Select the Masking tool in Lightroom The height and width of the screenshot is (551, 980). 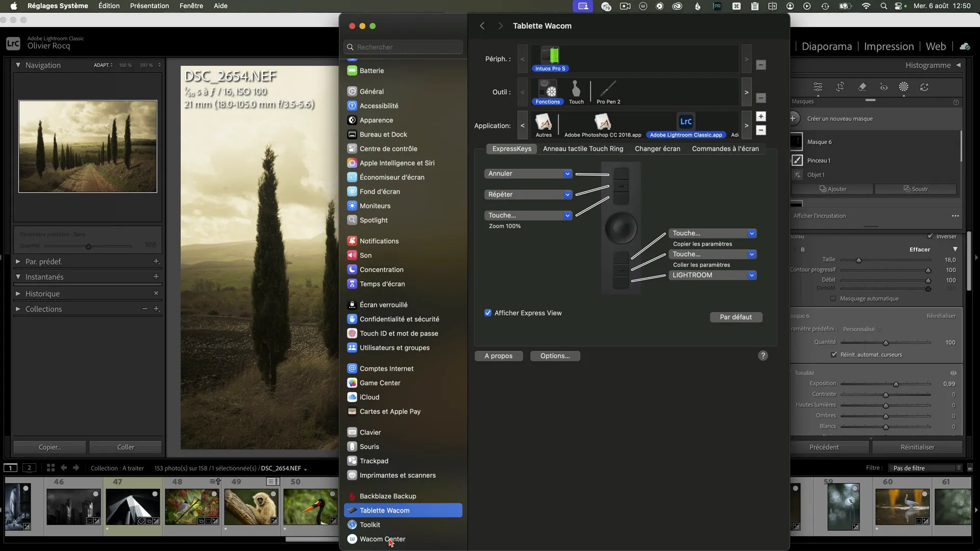(903, 87)
